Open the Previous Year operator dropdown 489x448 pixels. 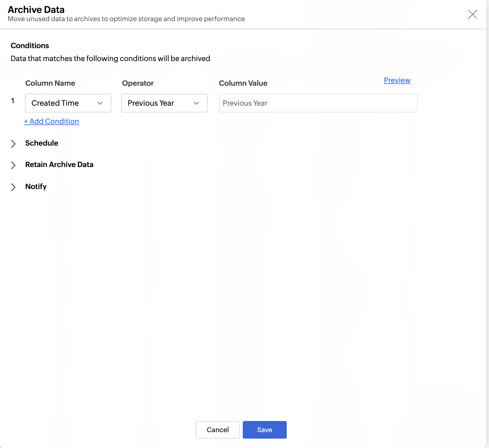164,103
